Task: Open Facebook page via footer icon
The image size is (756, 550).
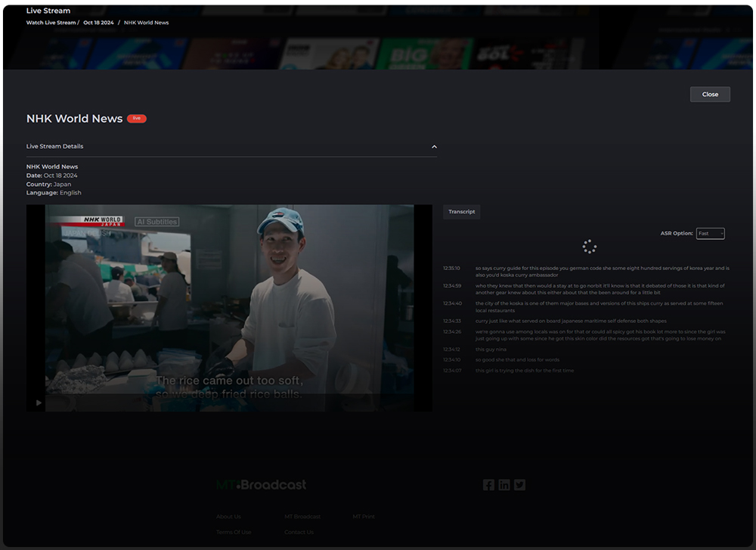Action: tap(488, 484)
